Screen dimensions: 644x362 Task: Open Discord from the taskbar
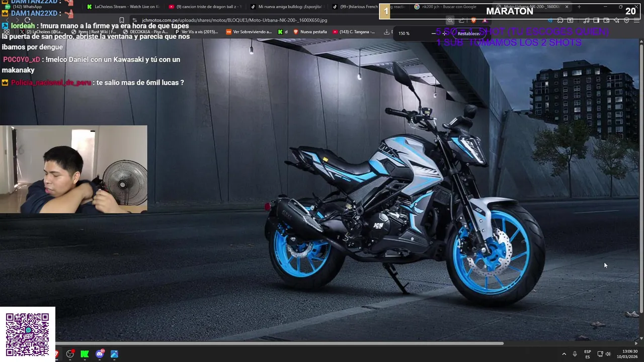100,354
